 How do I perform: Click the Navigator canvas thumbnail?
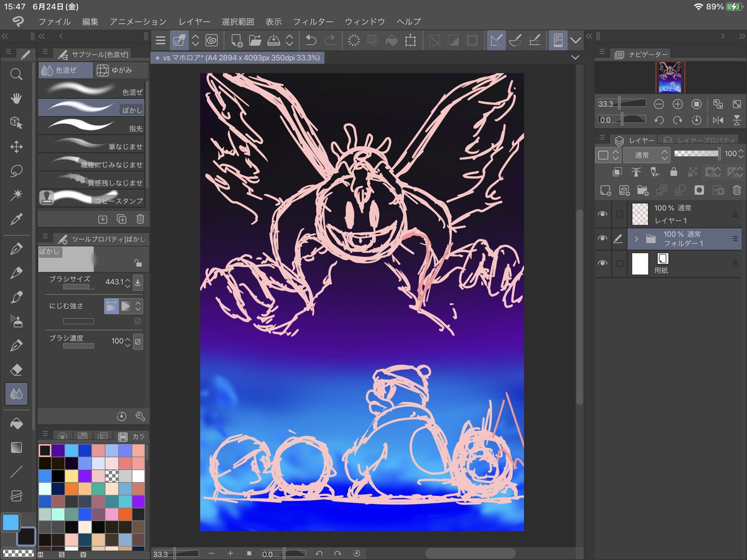(x=670, y=77)
